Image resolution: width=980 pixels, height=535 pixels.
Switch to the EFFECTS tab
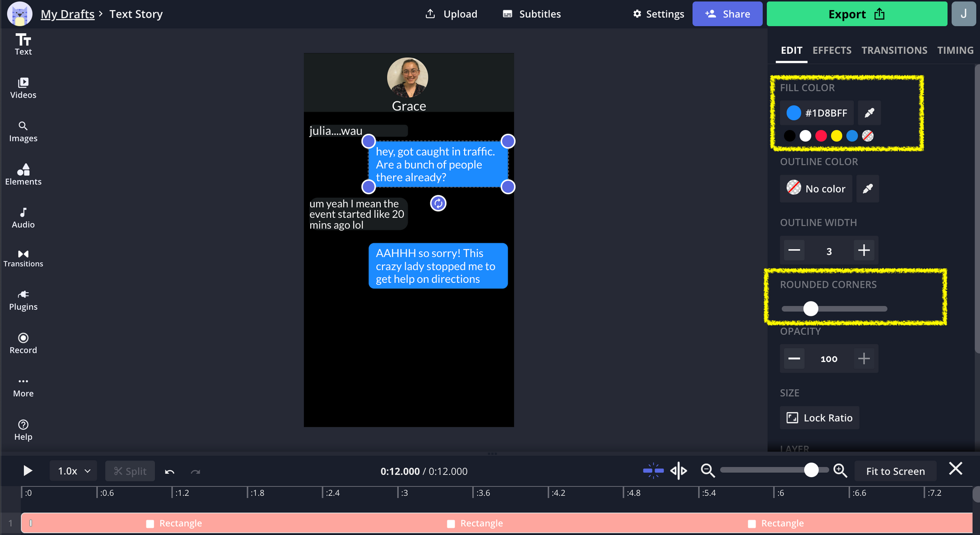coord(832,50)
